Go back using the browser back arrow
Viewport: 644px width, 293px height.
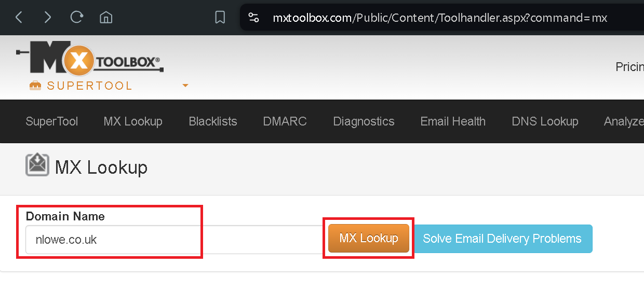pyautogui.click(x=19, y=18)
